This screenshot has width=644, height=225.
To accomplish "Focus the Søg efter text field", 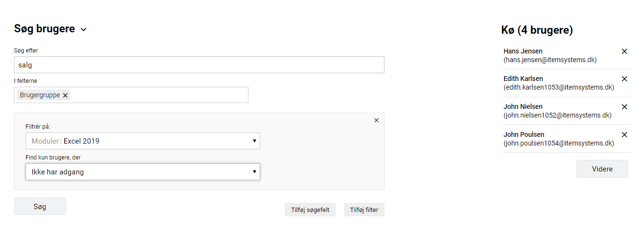I will [x=199, y=65].
